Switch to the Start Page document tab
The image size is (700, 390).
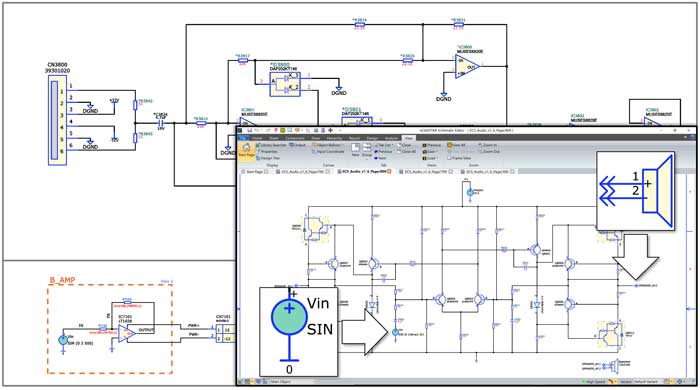(254, 171)
